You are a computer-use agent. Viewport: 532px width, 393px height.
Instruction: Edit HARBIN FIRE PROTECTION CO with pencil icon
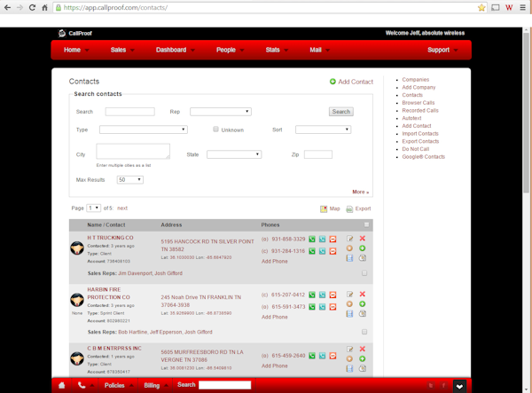point(350,295)
